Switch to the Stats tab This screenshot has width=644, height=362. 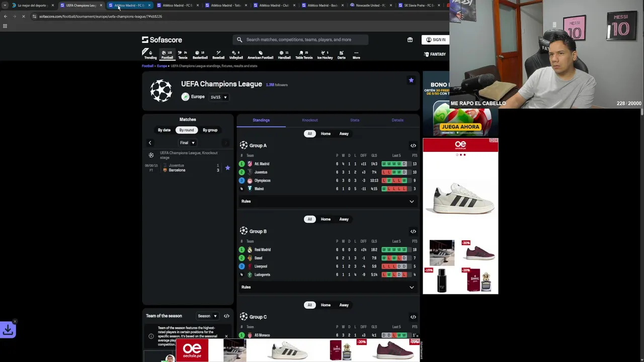click(355, 120)
